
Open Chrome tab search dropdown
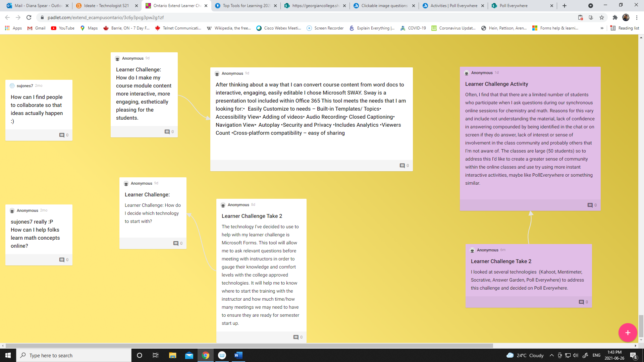point(591,6)
